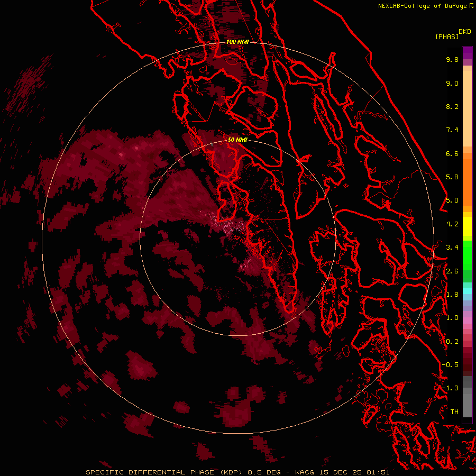
Task: Click the 9.8 value on color scale
Action: [452, 59]
